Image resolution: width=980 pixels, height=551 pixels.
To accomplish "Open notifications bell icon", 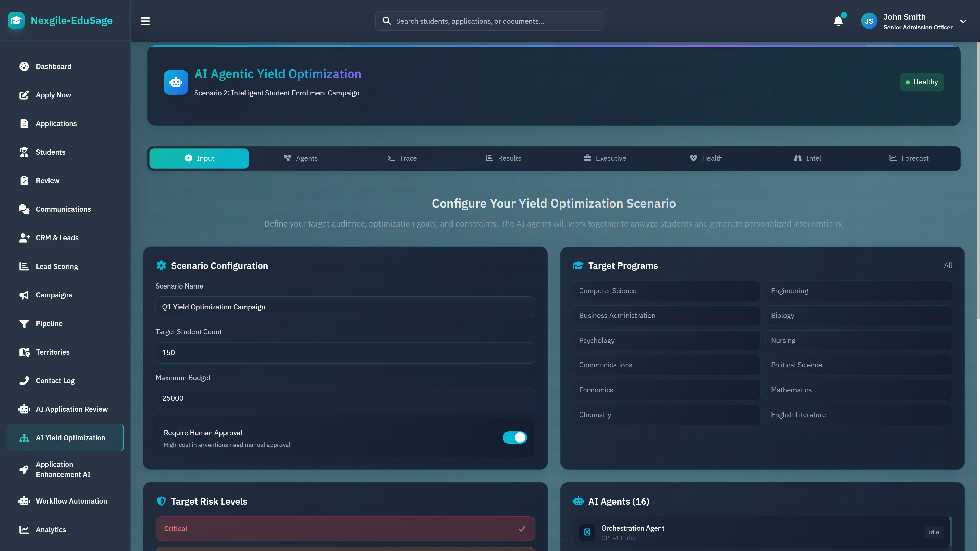I will coord(838,21).
